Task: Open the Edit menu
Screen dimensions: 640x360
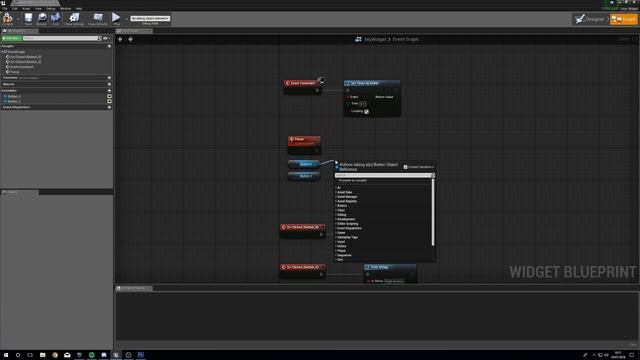Action: click(15, 8)
